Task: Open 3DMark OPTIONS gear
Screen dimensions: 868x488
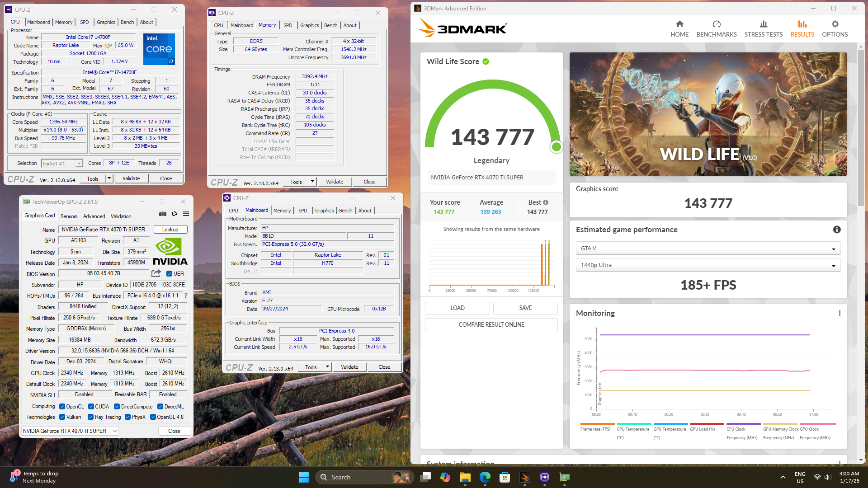Action: coord(835,29)
